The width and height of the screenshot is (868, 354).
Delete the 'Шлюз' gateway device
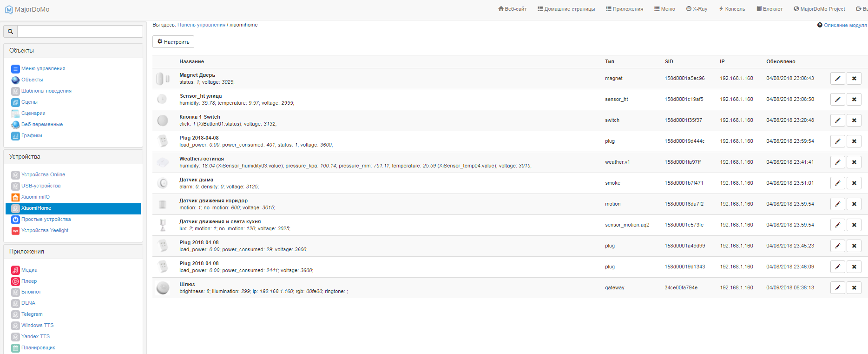pyautogui.click(x=854, y=288)
